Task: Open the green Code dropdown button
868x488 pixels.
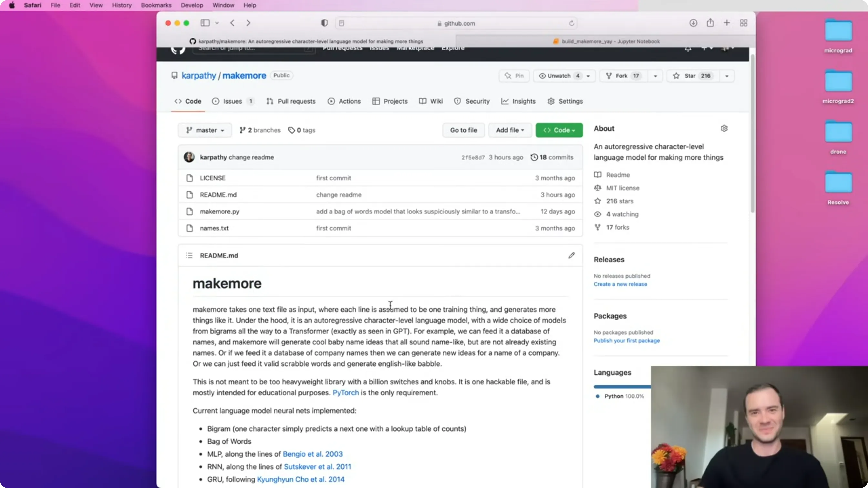Action: 559,130
